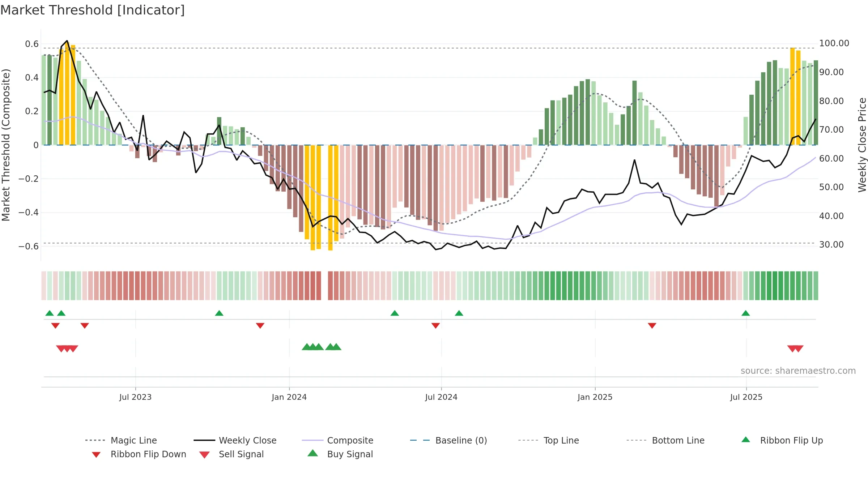Click the green triangle icon in Ribbon Flip Up legend
Screen dimensions: 868x488
[746, 440]
